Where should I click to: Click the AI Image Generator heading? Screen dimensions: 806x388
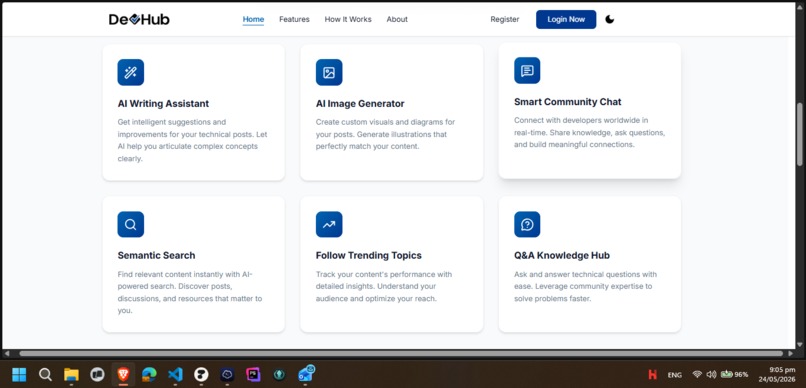tap(360, 104)
